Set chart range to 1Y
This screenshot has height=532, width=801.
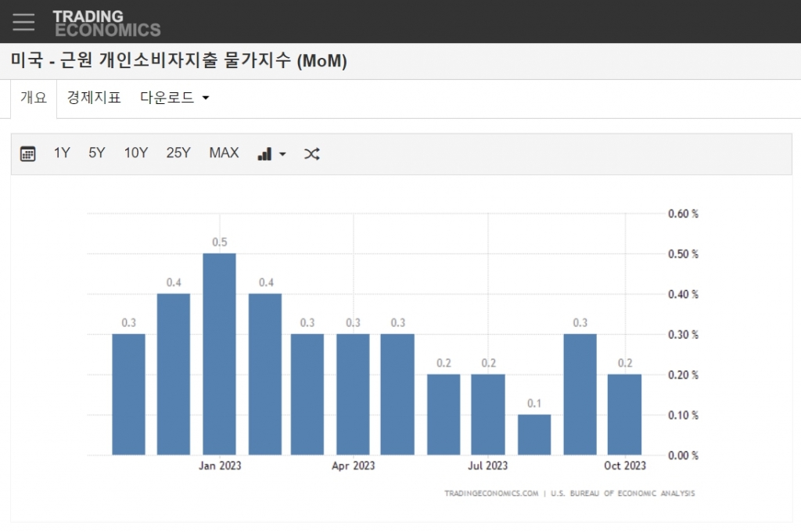point(62,153)
